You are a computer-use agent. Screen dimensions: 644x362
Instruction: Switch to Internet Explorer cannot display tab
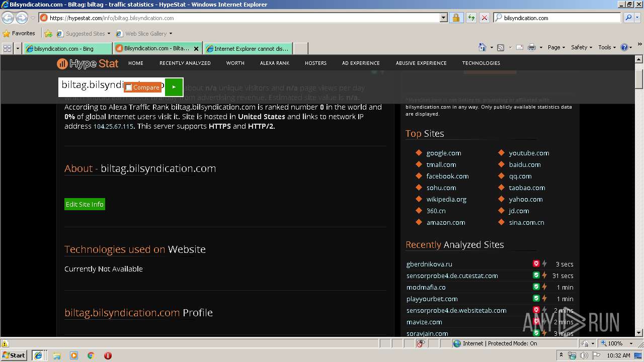click(x=248, y=49)
